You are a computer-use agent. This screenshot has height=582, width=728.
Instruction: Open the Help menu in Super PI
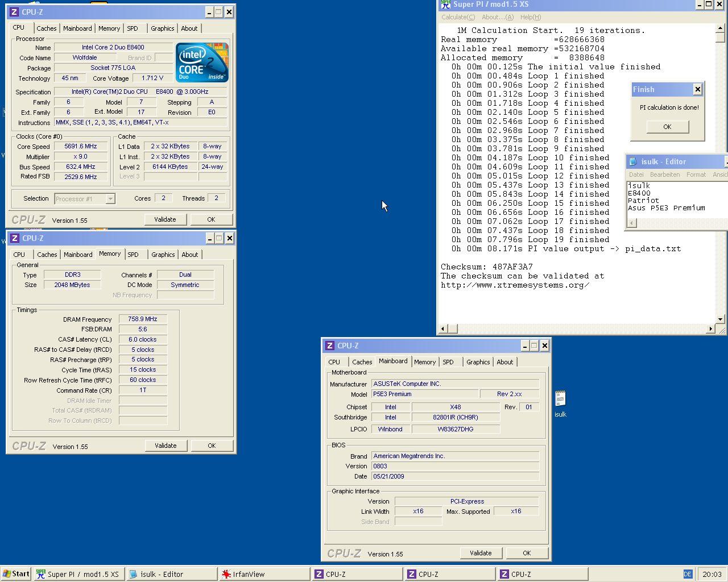tap(531, 17)
